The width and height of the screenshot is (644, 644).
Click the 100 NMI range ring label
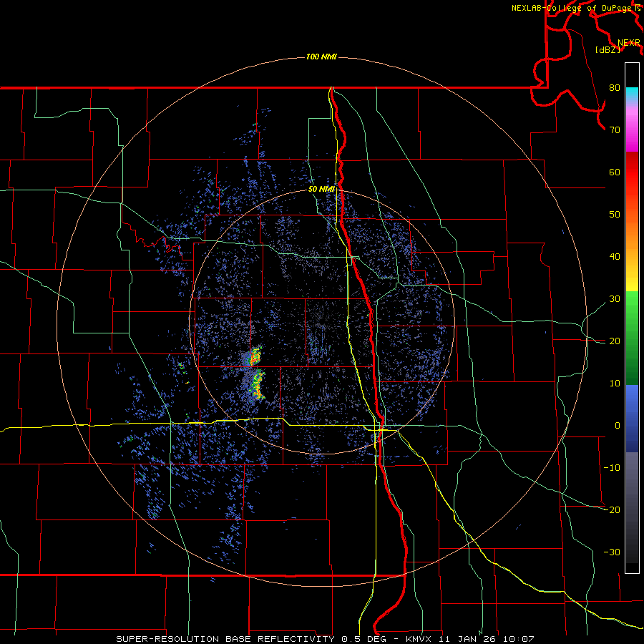(x=321, y=57)
